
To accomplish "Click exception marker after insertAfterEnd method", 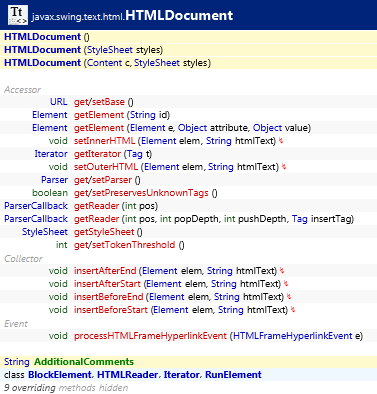I will (282, 271).
